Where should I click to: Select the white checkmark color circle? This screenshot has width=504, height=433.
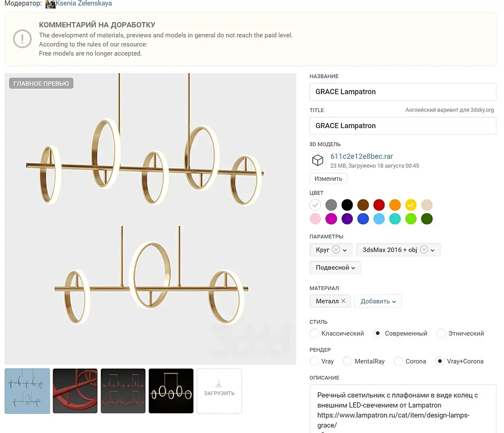pos(315,205)
